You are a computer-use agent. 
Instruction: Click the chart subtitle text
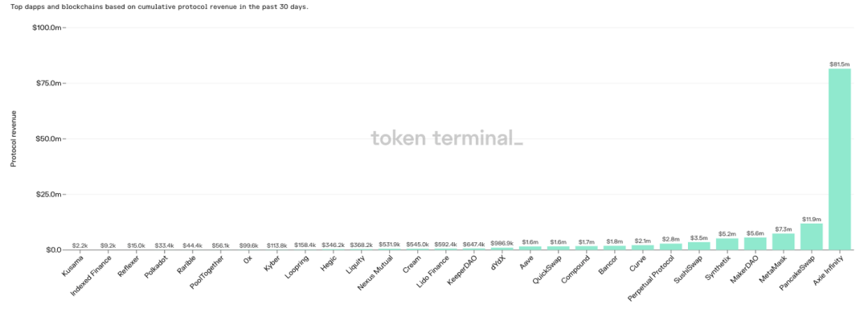click(x=154, y=8)
